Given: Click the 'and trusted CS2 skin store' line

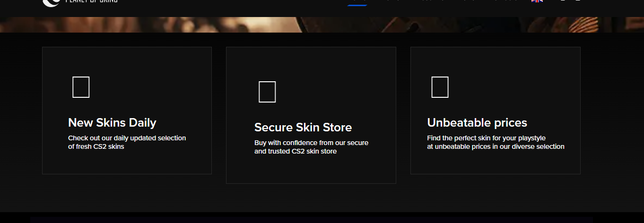Looking at the screenshot, I should coord(296,151).
